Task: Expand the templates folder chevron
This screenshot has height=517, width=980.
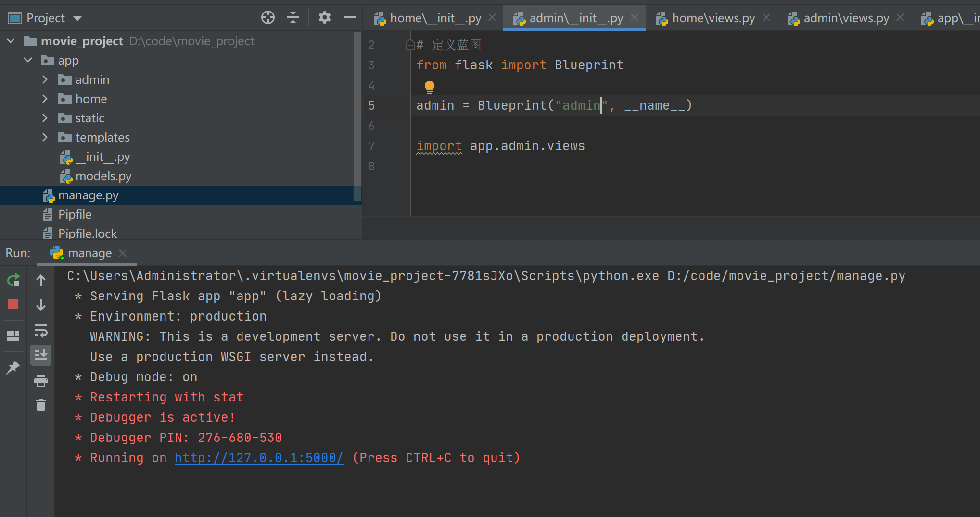Action: click(45, 137)
